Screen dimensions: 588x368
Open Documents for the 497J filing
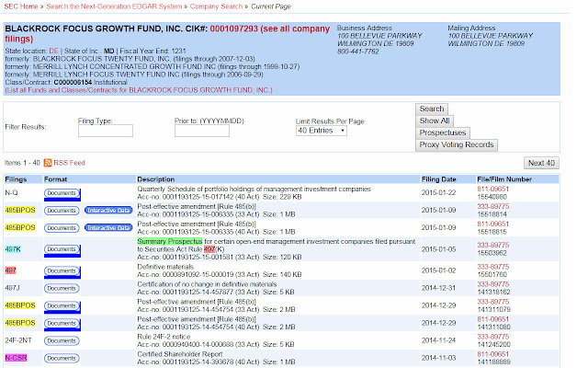pos(62,288)
